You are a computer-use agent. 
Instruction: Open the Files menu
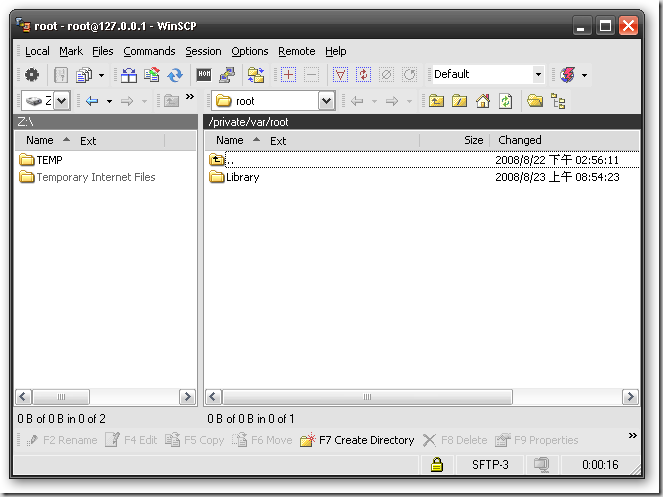pos(103,51)
